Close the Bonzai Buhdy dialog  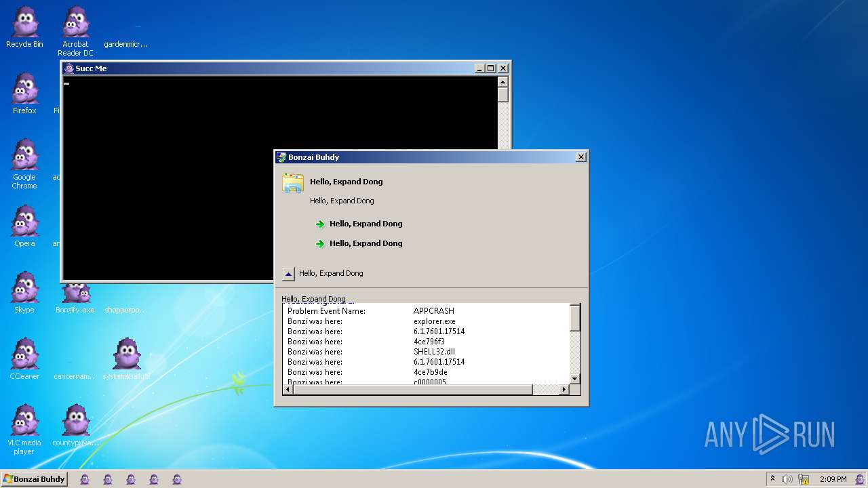pos(581,157)
